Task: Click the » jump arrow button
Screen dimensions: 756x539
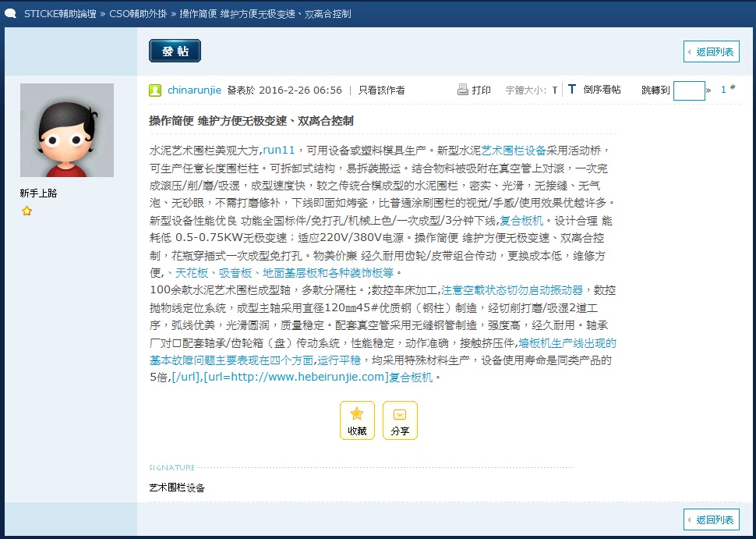Action: [x=708, y=90]
